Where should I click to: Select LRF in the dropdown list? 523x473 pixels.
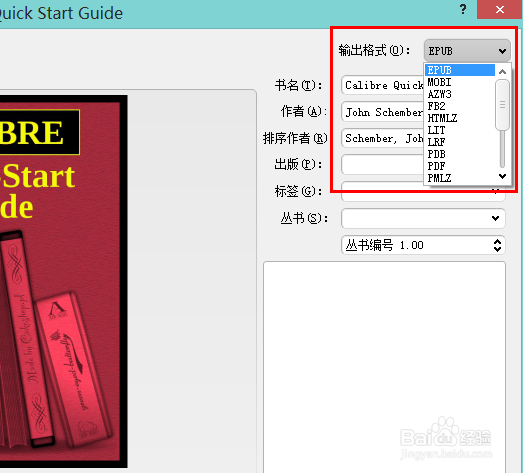(x=460, y=142)
